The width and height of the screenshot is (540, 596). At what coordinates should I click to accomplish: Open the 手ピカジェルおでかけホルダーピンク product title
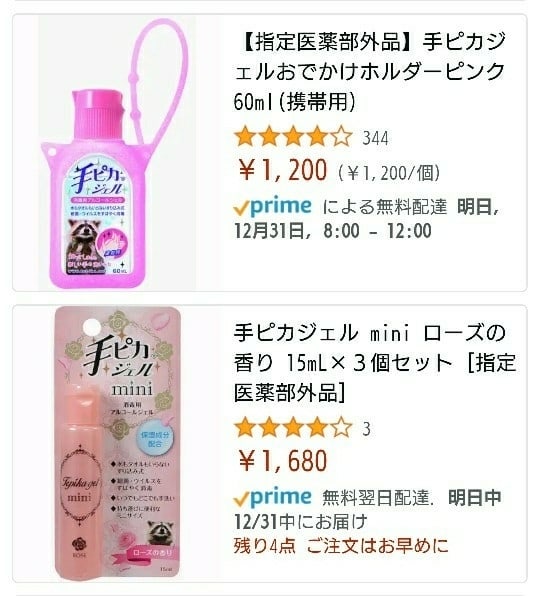pyautogui.click(x=370, y=71)
